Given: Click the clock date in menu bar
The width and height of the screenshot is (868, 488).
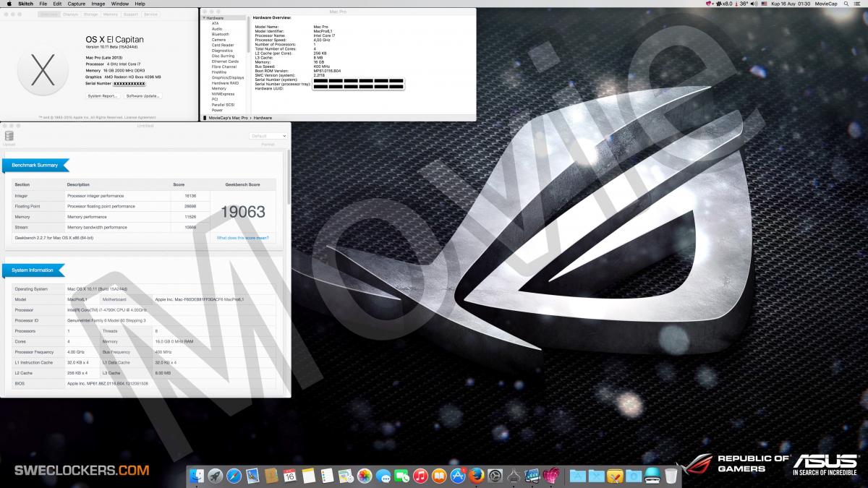Looking at the screenshot, I should coord(792,4).
